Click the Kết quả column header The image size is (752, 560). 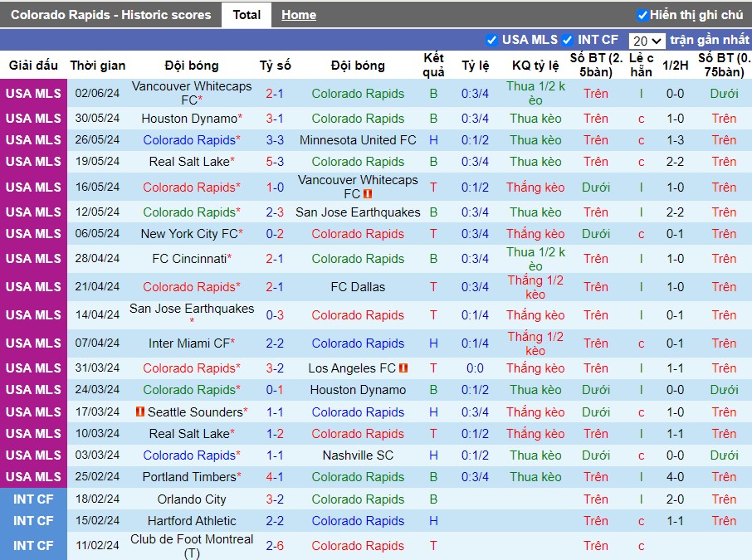(x=433, y=65)
